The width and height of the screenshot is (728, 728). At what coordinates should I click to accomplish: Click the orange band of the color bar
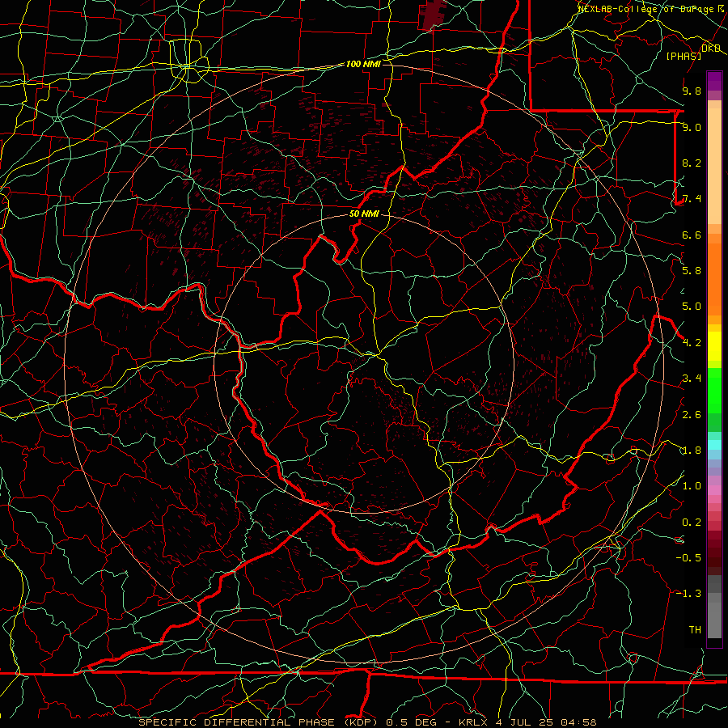tap(714, 278)
